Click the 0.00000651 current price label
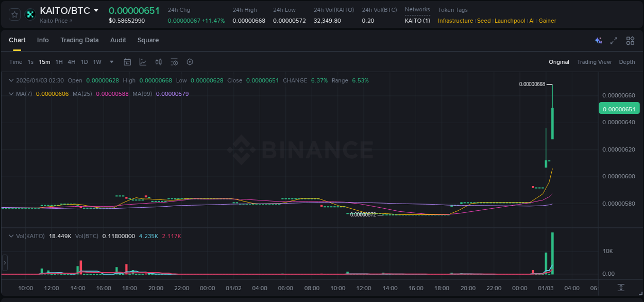The width and height of the screenshot is (644, 302). point(619,109)
